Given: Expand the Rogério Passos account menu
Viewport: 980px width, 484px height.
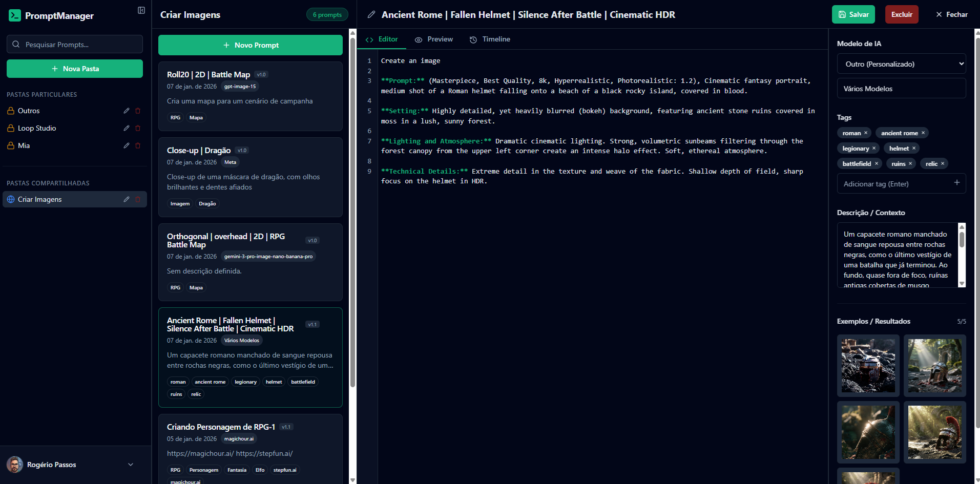Looking at the screenshot, I should click(130, 465).
